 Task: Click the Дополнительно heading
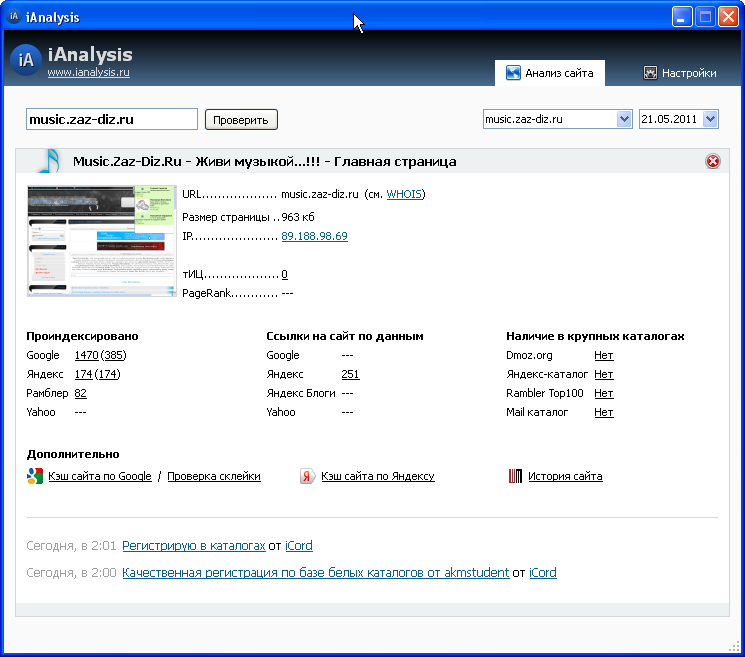click(73, 454)
